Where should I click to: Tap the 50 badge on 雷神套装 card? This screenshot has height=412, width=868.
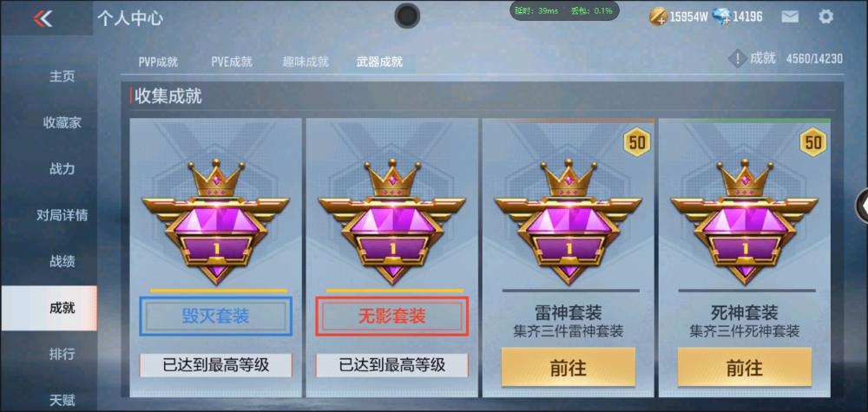pos(636,142)
